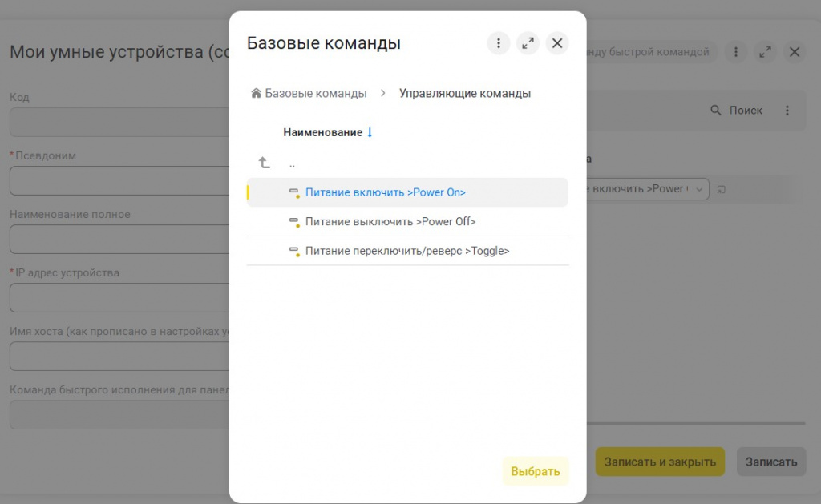Select the Питание включить >Power On> row
The image size is (821, 504).
[x=385, y=192]
